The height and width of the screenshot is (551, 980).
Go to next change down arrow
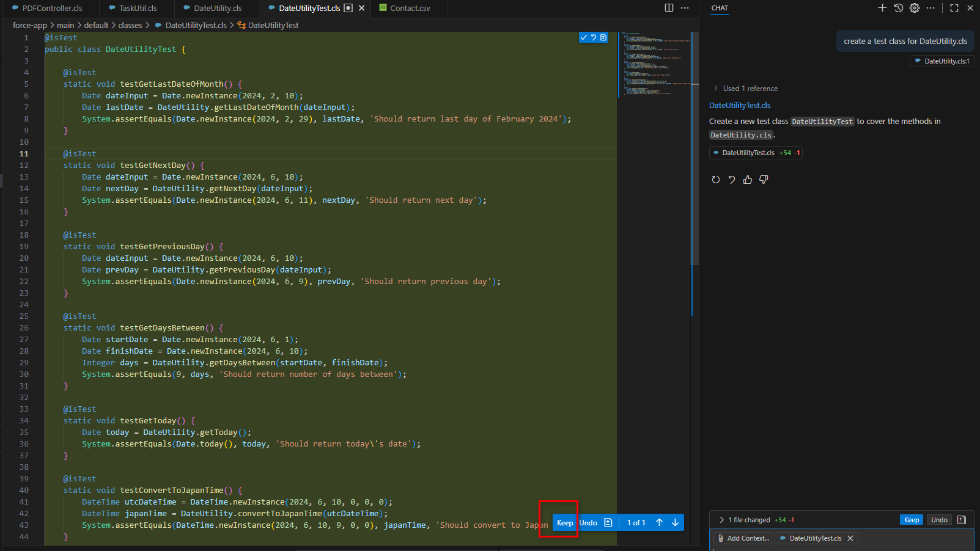[x=675, y=522]
